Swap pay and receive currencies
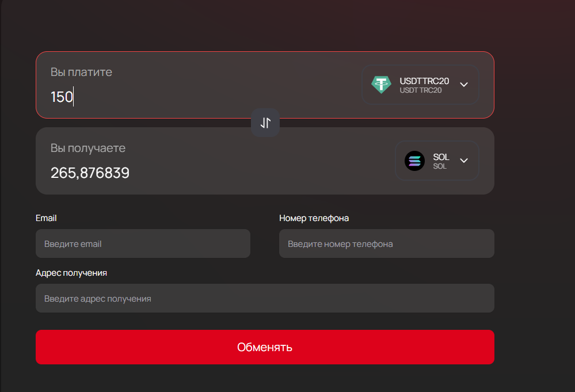Image resolution: width=575 pixels, height=392 pixels. (265, 123)
